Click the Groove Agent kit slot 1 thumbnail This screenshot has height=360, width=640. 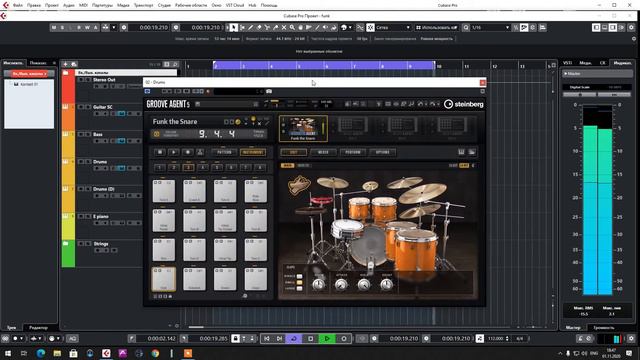tap(303, 128)
